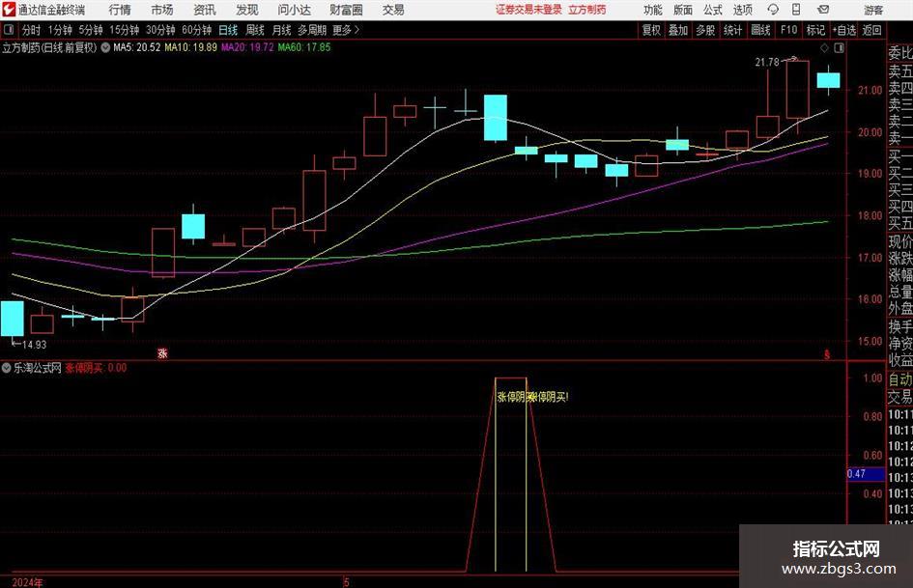Click the MA5: 20.52 indicator label

(136, 47)
